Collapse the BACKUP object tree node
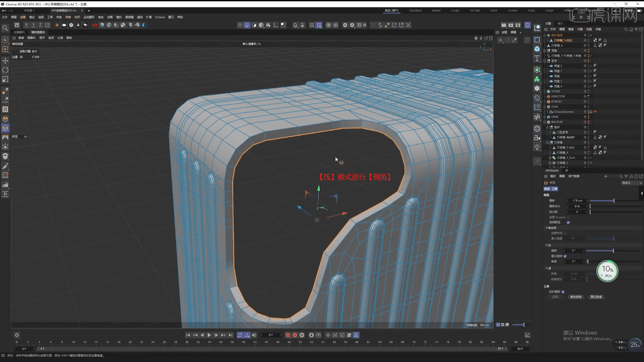The height and width of the screenshot is (362, 644). 545,122
